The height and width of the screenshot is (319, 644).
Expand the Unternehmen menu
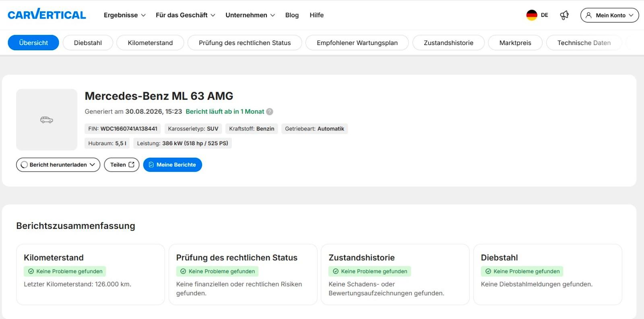point(250,15)
